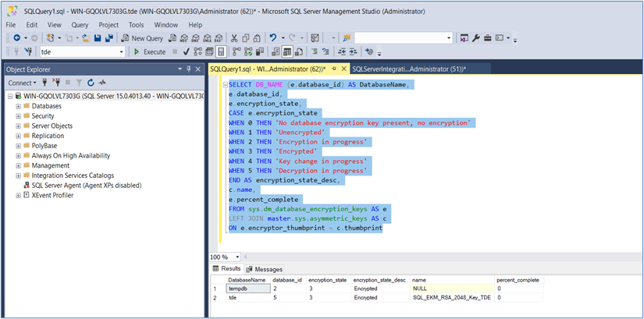Expand the Server Objects folder
Screen dimensions: 644x319
click(18, 126)
